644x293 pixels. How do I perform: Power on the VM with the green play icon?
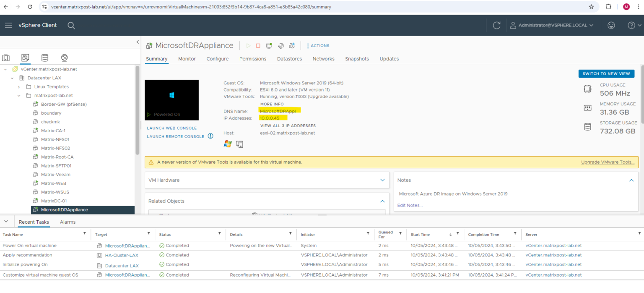(248, 45)
